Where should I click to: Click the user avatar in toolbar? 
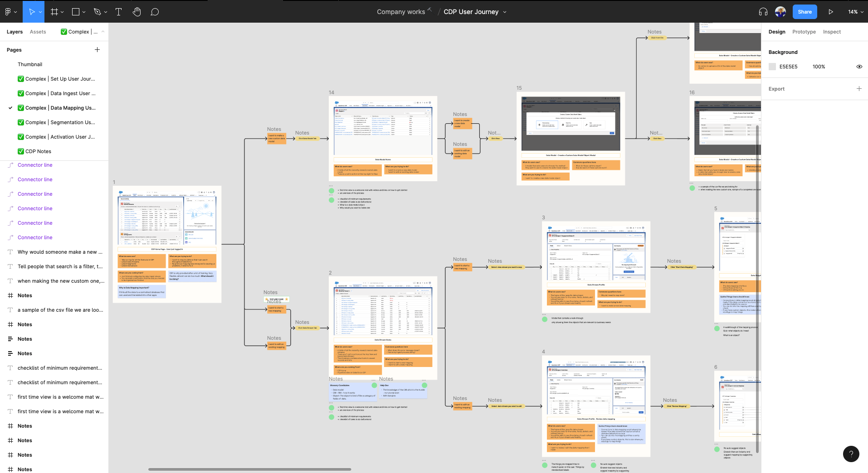point(780,12)
